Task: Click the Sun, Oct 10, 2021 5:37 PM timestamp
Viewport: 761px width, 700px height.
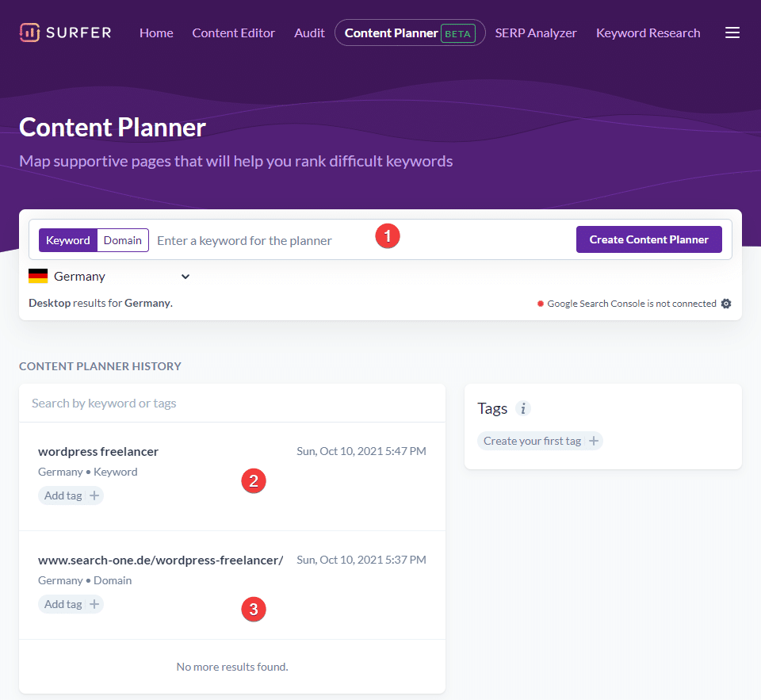Action: pyautogui.click(x=361, y=560)
